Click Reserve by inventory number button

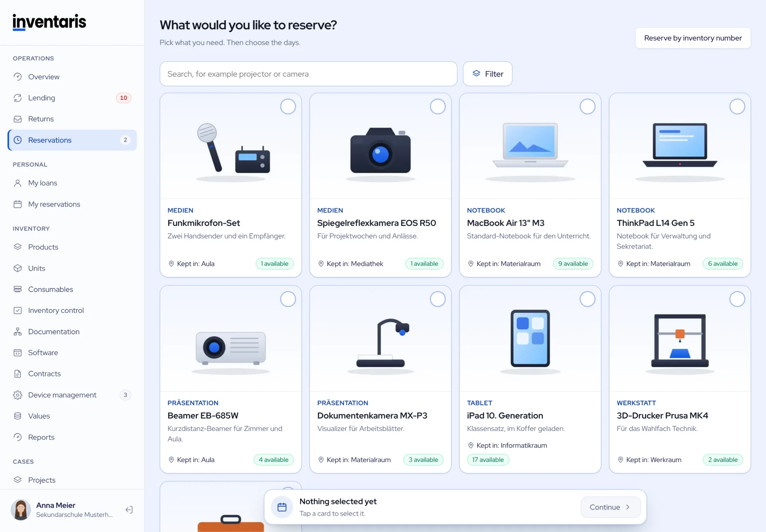tap(693, 38)
